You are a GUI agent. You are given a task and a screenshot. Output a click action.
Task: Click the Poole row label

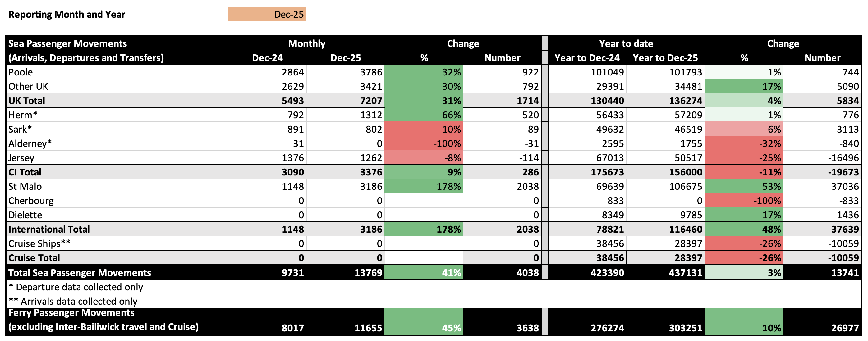click(21, 72)
